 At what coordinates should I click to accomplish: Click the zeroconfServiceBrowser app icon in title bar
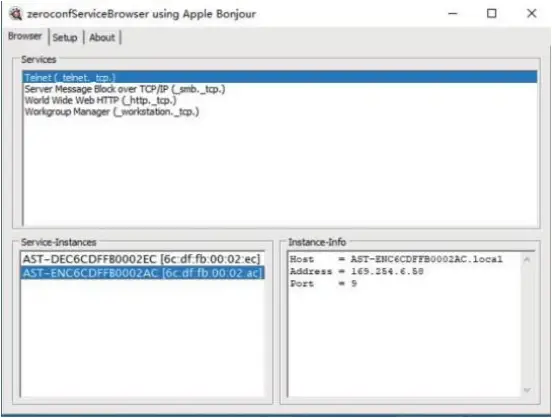tap(15, 14)
